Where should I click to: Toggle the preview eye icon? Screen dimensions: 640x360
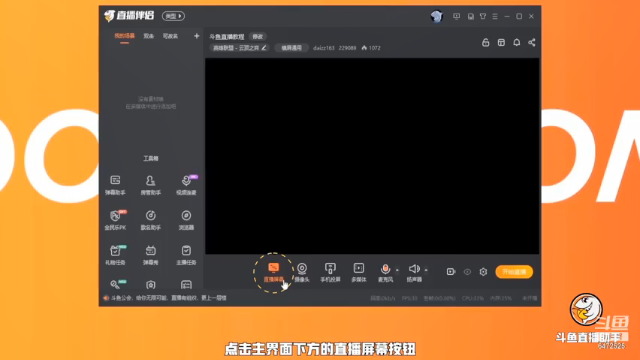[467, 272]
